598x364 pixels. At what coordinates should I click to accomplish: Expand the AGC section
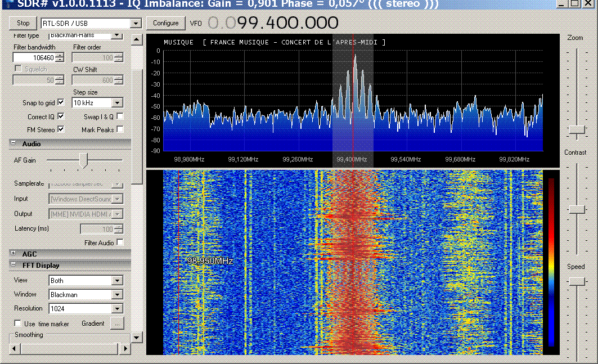pyautogui.click(x=14, y=253)
